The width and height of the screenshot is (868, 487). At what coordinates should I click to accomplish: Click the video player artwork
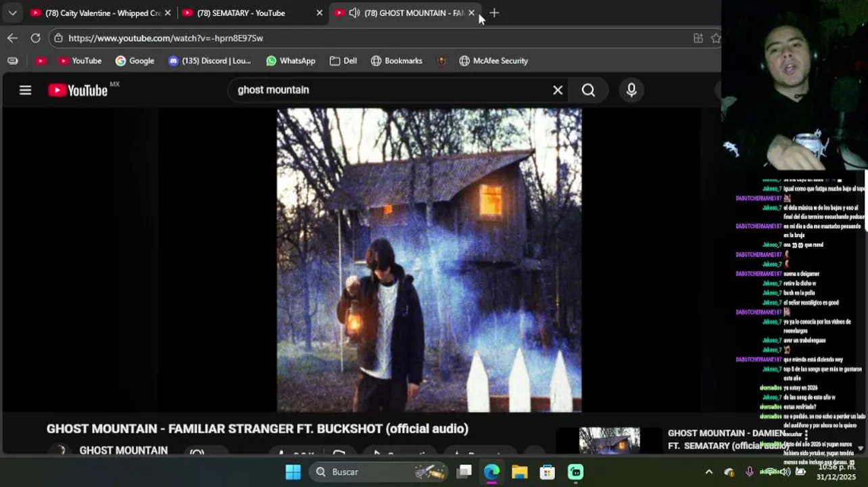click(x=429, y=260)
